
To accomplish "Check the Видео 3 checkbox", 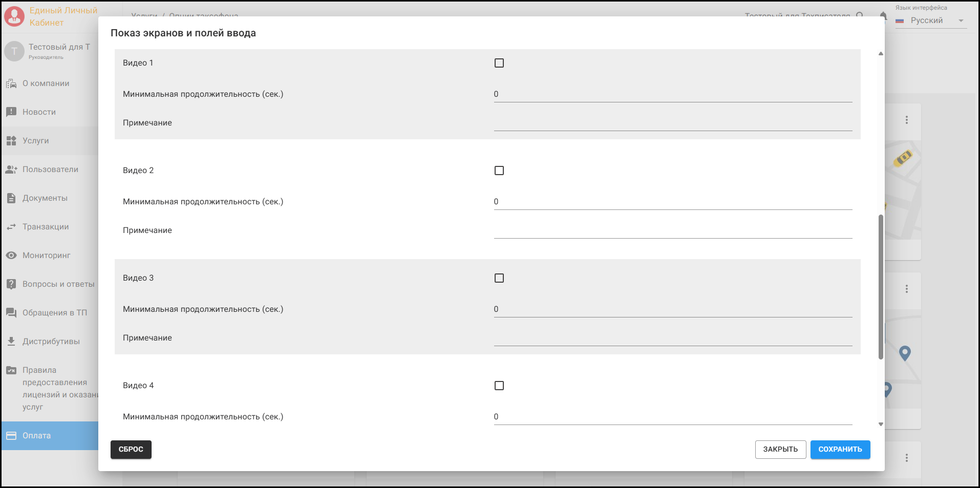I will tap(499, 278).
